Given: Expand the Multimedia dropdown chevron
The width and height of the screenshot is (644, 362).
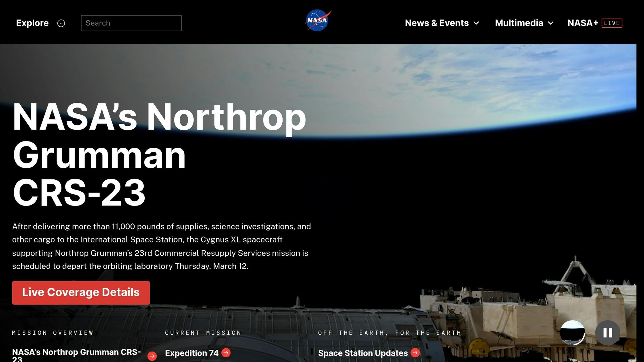Looking at the screenshot, I should tap(551, 23).
